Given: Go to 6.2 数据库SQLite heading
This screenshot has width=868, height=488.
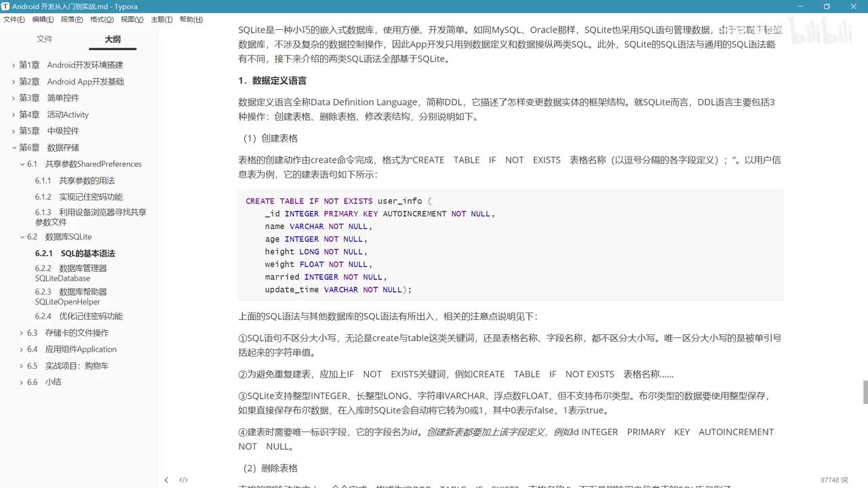Looking at the screenshot, I should [x=59, y=237].
